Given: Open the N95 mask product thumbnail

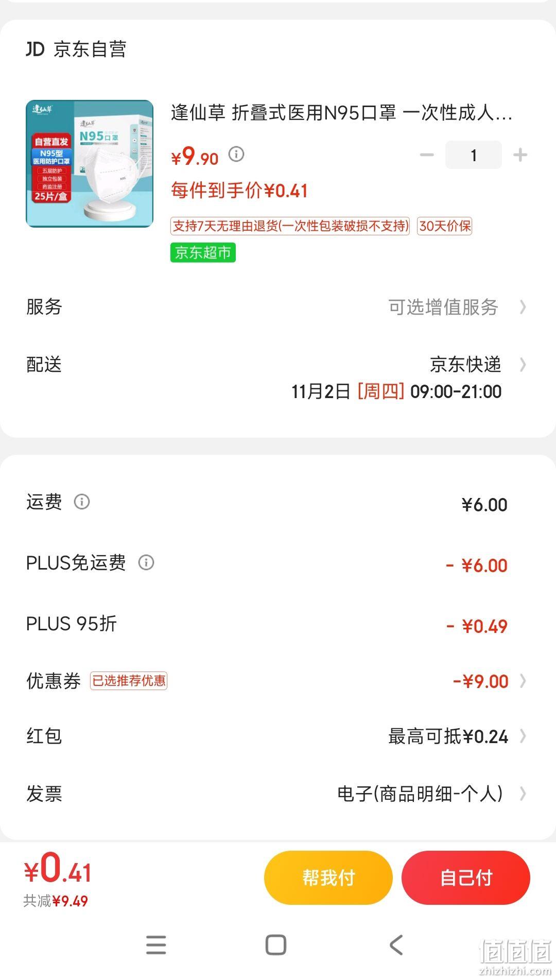Looking at the screenshot, I should 90,164.
